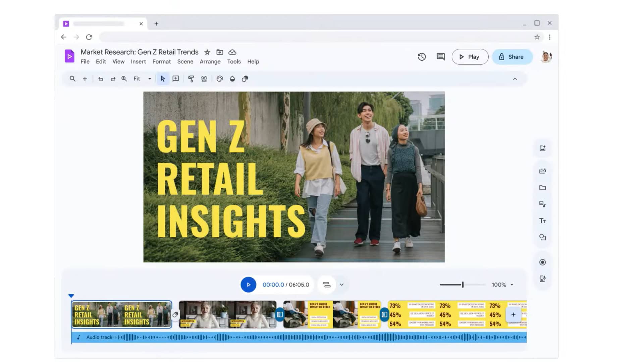This screenshot has height=362, width=644.
Task: Open the shapes panel in the sidebar
Action: [542, 237]
